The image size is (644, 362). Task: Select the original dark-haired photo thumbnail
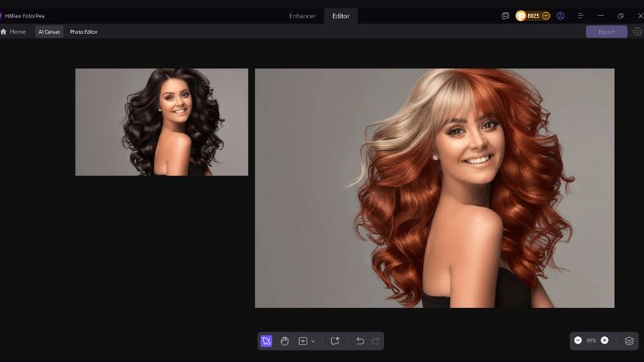(161, 121)
